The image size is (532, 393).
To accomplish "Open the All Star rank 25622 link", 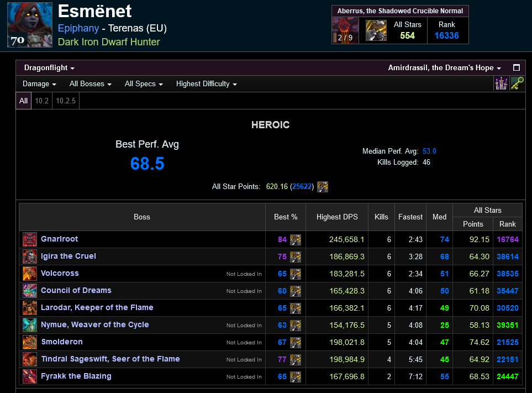I will pyautogui.click(x=302, y=187).
